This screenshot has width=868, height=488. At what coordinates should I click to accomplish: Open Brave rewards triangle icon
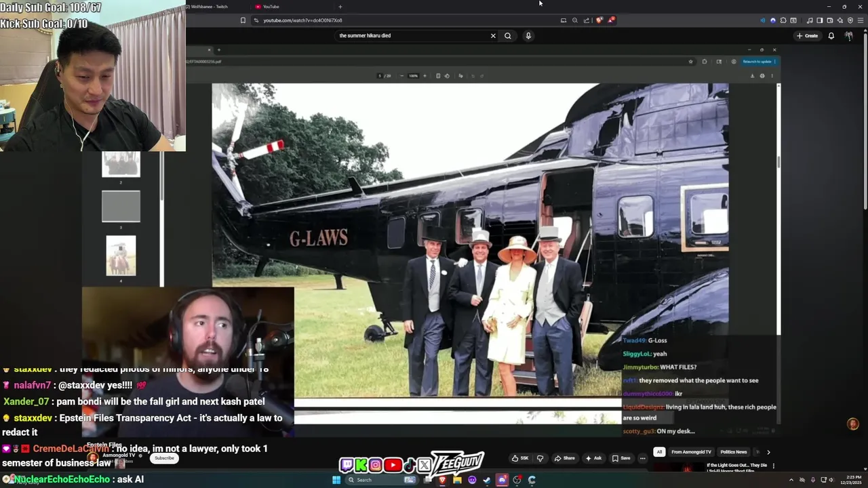611,20
